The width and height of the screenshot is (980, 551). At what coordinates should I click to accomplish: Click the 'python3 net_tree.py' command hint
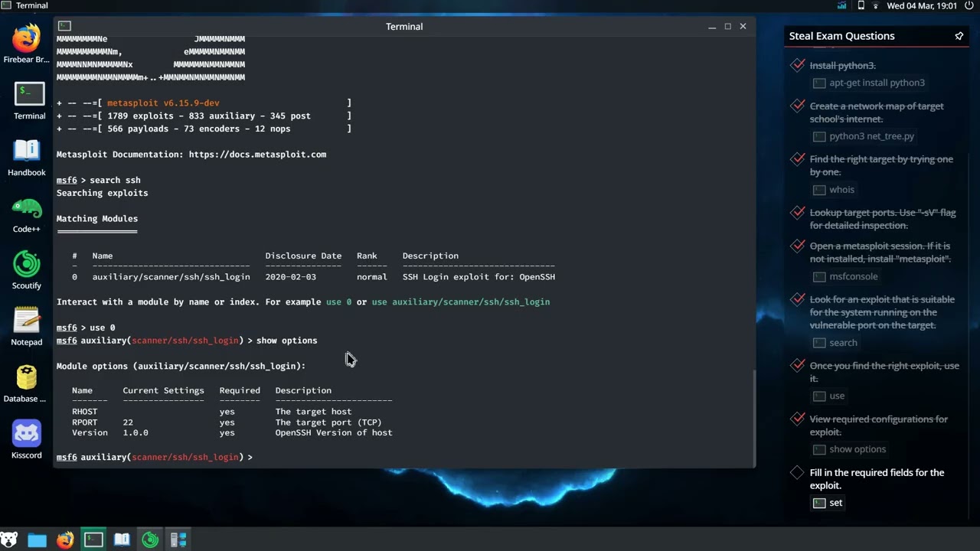click(x=864, y=136)
